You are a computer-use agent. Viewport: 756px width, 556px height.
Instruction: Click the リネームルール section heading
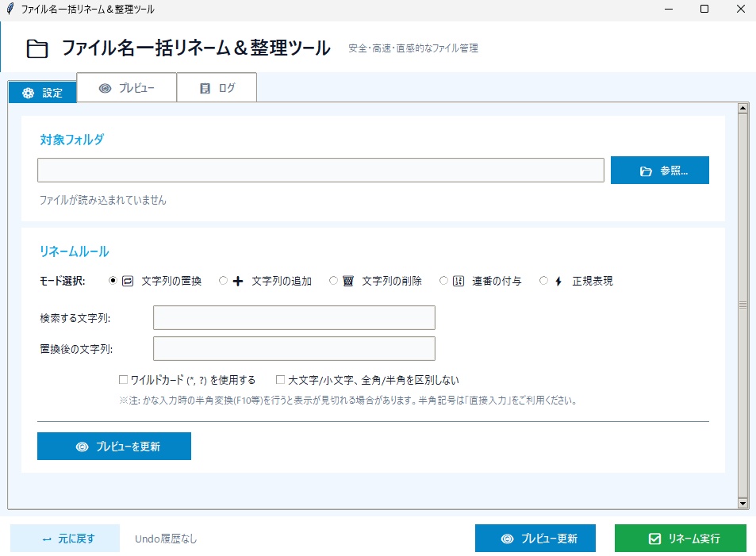[75, 251]
